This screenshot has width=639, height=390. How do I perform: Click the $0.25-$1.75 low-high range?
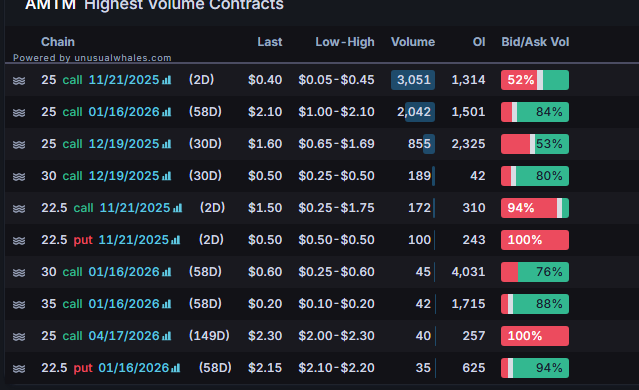click(x=336, y=208)
